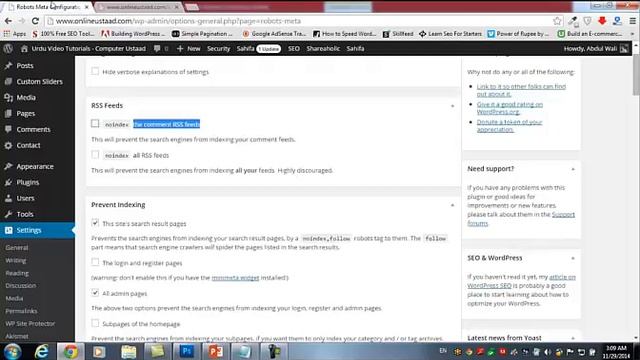Bookmark page with star icon
Screen dimensions: 640x360
click(x=557, y=21)
